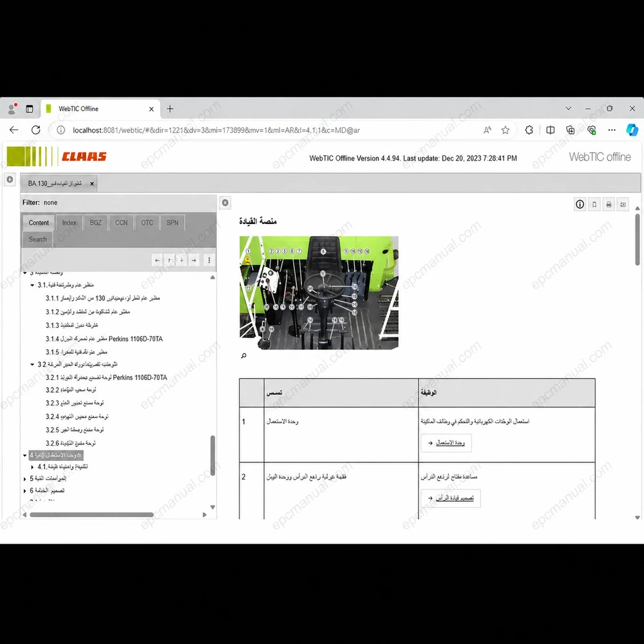Enlarge image with magnifier icon
The width and height of the screenshot is (644, 644).
click(243, 355)
